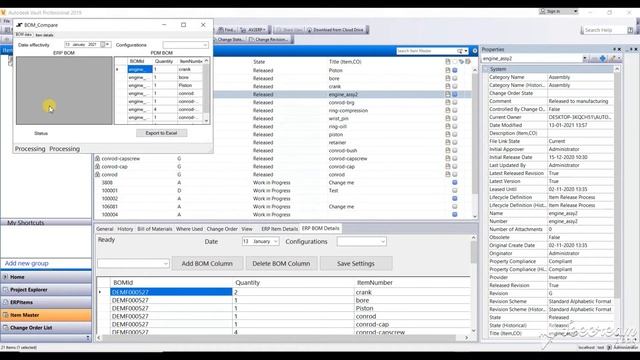This screenshot has width=640, height=360.
Task: Click the round blue settings icon beside search box
Action: pos(474,51)
